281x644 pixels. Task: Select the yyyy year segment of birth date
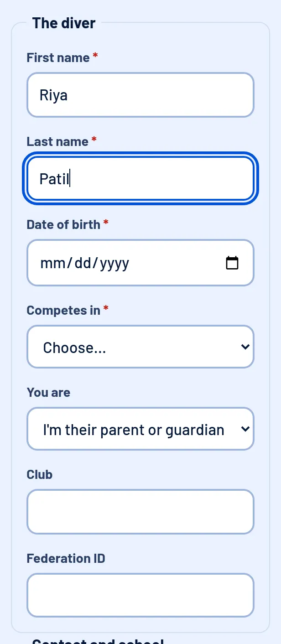114,263
